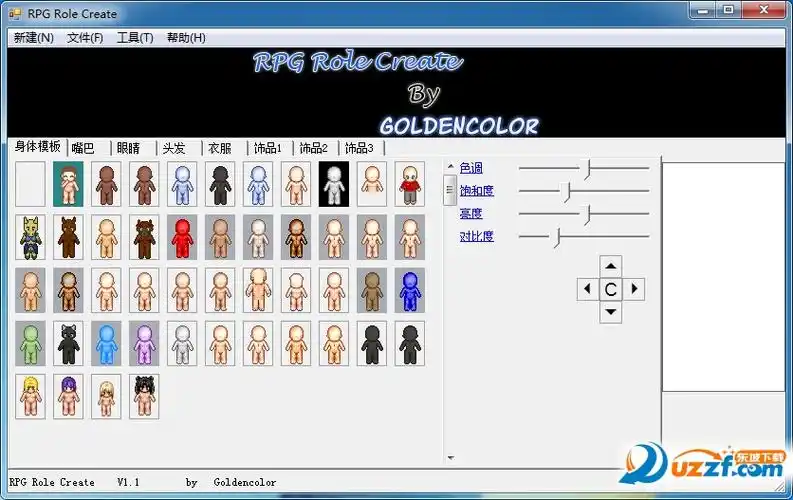Select the red-shirted character template
The image size is (793, 500).
(410, 184)
